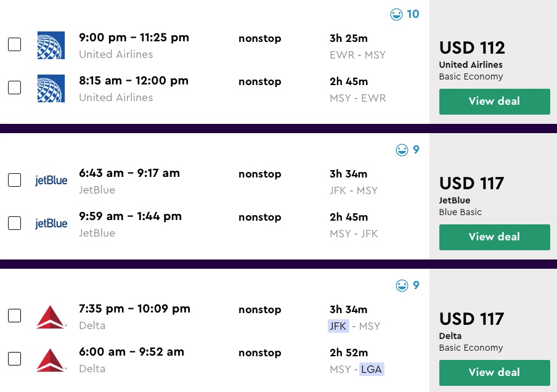Click the smiley rating icon on the JetBlue result
The image size is (557, 392).
[402, 150]
